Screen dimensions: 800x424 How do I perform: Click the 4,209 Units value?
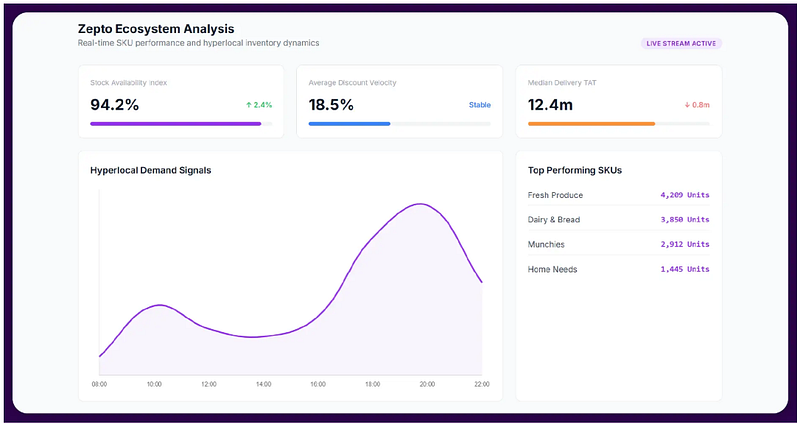click(x=685, y=195)
